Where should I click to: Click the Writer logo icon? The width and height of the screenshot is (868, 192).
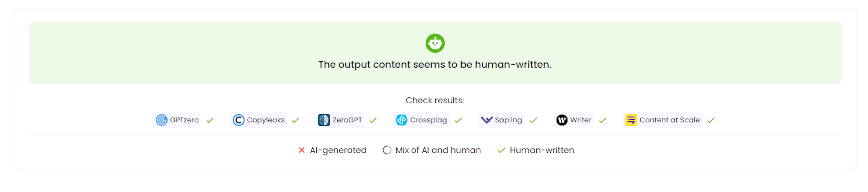tap(562, 120)
